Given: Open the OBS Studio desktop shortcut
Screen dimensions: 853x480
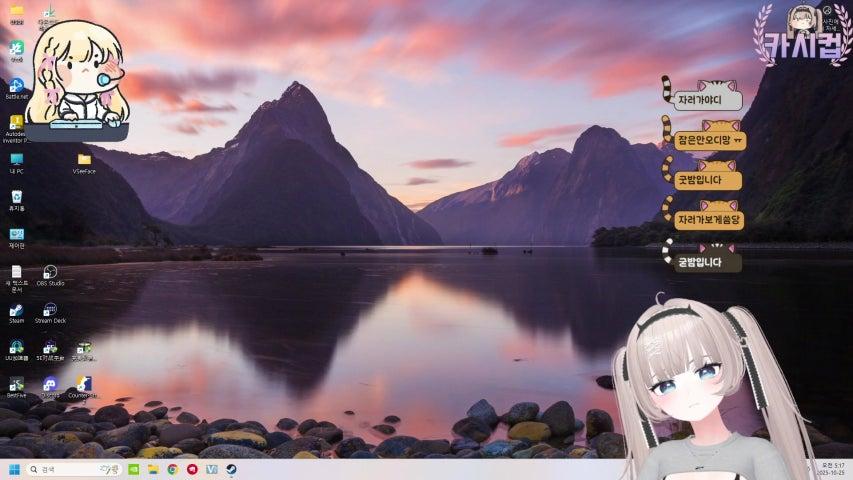Looking at the screenshot, I should 49,272.
